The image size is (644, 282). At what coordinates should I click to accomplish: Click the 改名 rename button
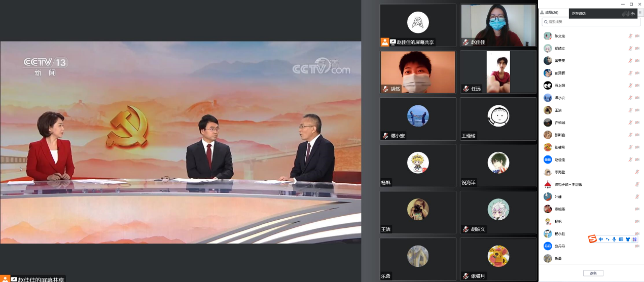tap(593, 273)
